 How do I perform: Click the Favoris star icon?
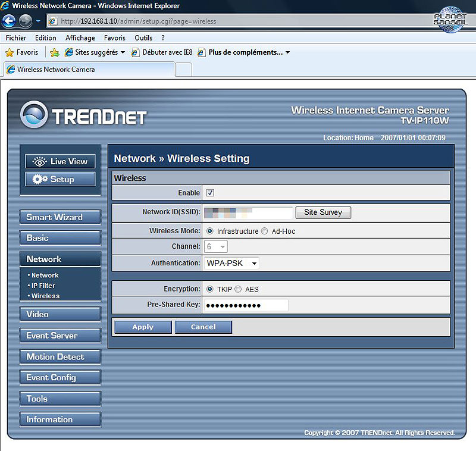10,52
